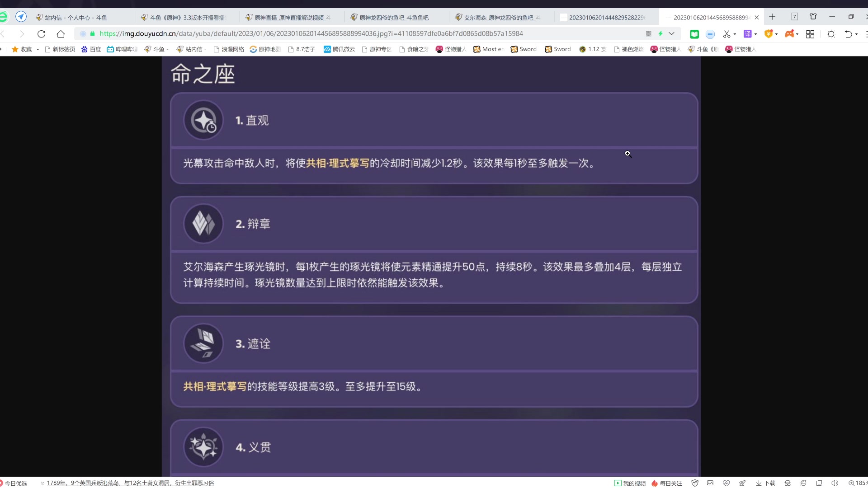Open the QR code icon in address bar
The width and height of the screenshot is (868, 488).
(648, 34)
